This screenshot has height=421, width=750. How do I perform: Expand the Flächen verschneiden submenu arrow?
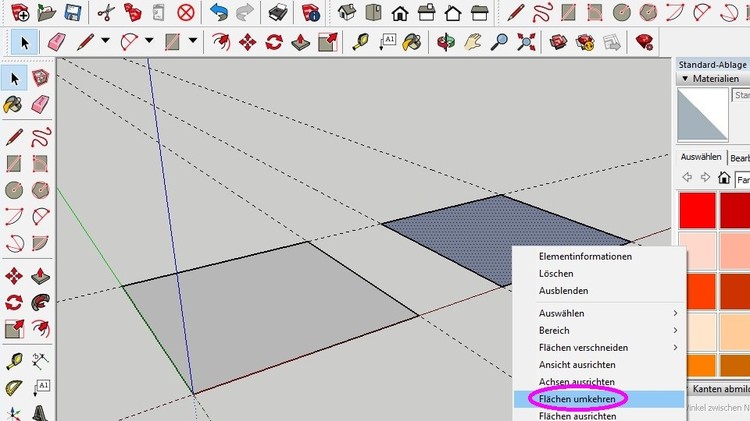675,348
